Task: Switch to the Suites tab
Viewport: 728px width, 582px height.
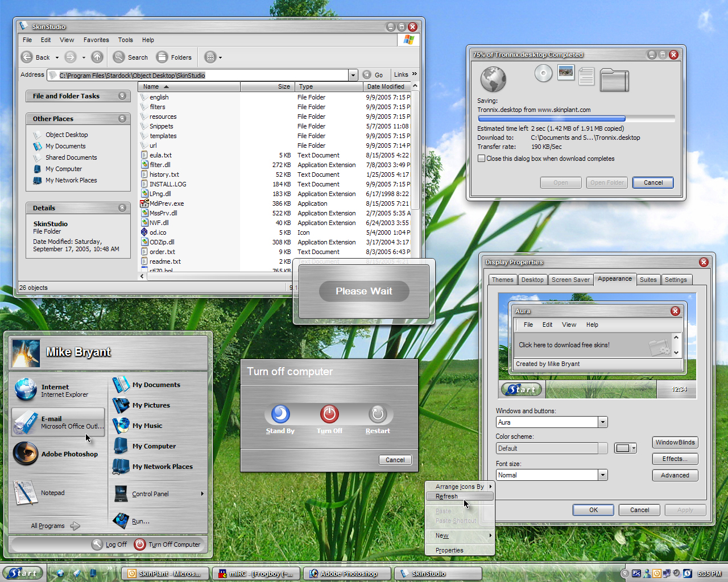Action: pos(648,280)
